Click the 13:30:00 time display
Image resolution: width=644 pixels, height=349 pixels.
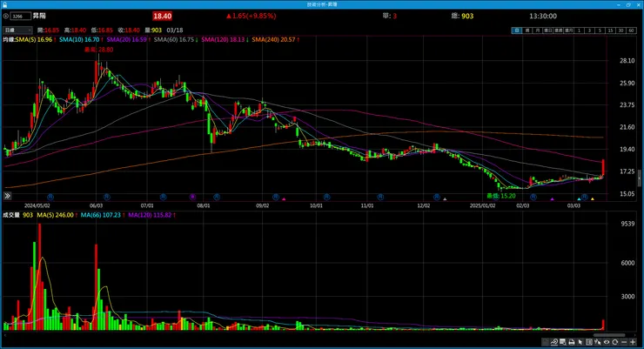tap(543, 16)
